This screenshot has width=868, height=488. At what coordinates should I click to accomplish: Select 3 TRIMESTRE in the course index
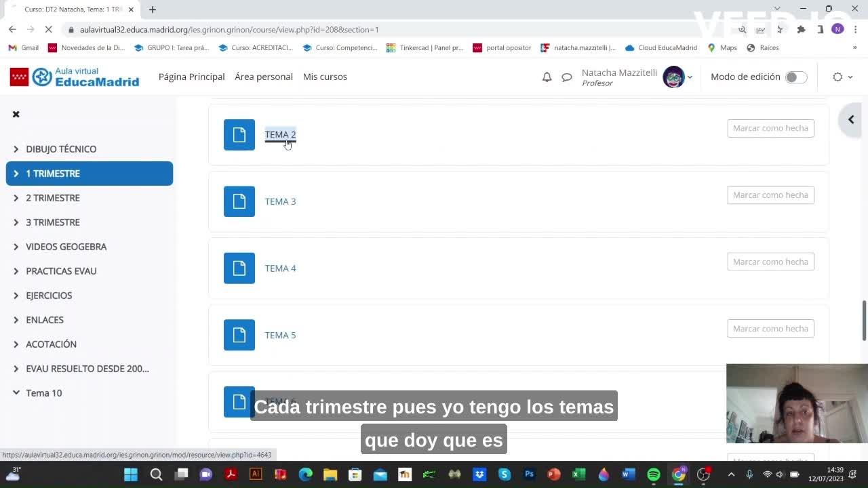point(53,222)
